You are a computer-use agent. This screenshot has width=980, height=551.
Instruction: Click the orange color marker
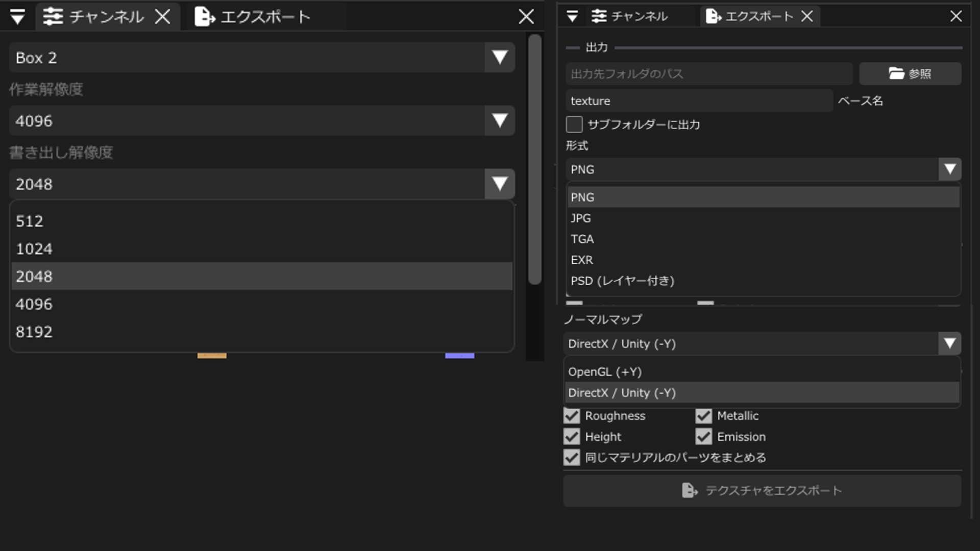point(212,356)
